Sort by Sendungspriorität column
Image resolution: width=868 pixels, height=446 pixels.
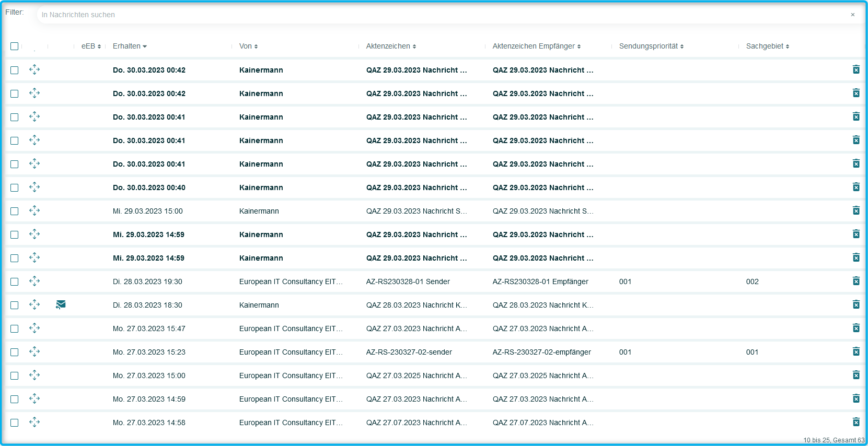pos(651,46)
